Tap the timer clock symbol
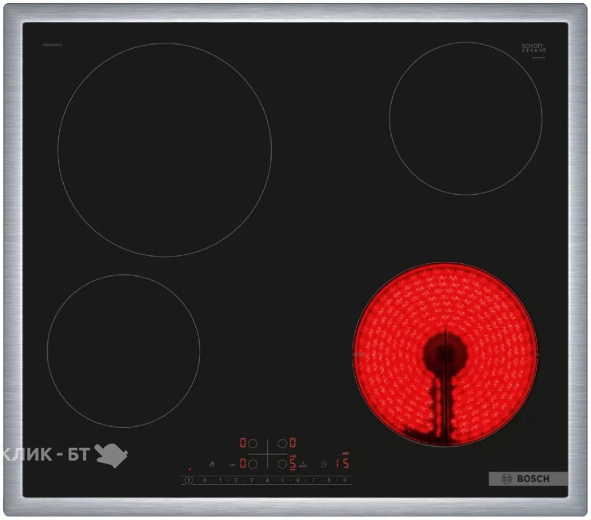Image resolution: width=591 pixels, height=520 pixels. pos(324,464)
